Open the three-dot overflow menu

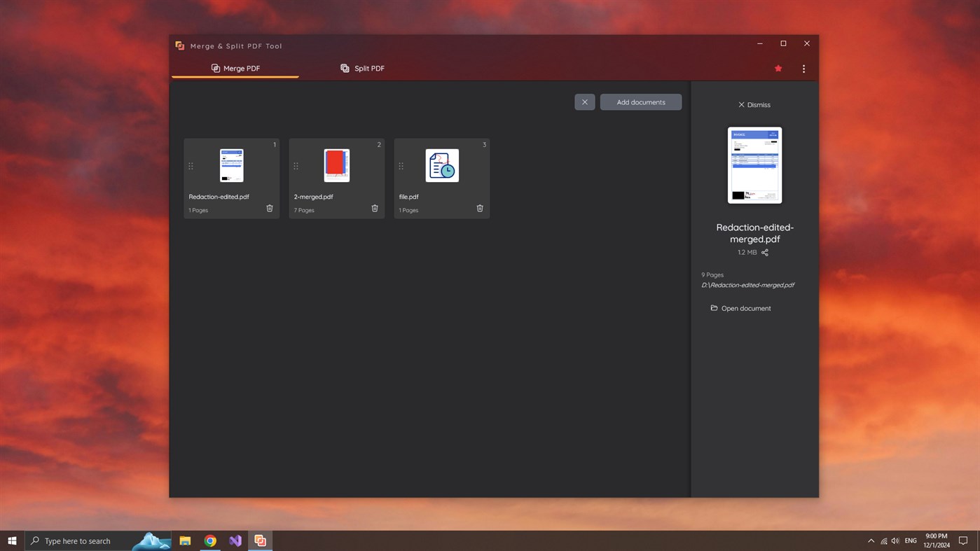(803, 68)
